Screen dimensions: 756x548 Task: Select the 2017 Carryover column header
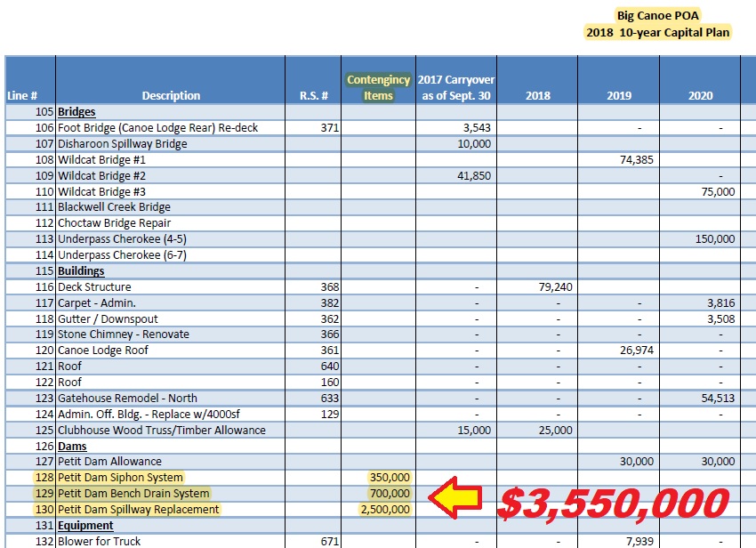tap(455, 87)
